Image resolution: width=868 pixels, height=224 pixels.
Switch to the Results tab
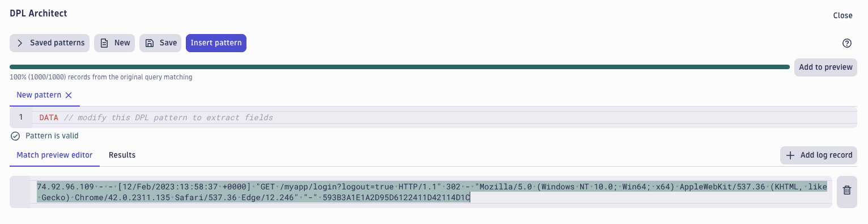coord(122,155)
